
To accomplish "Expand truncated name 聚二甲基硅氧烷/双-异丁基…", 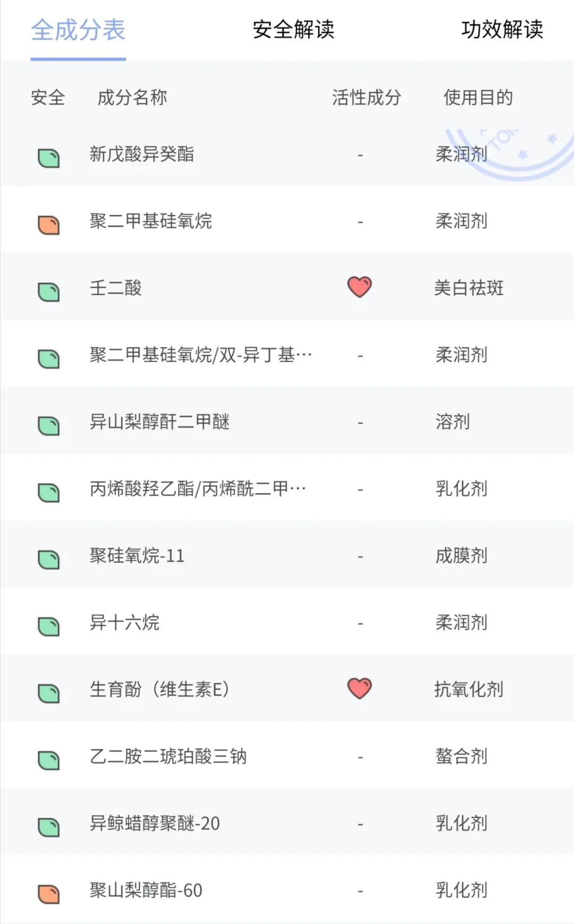I will pyautogui.click(x=200, y=355).
